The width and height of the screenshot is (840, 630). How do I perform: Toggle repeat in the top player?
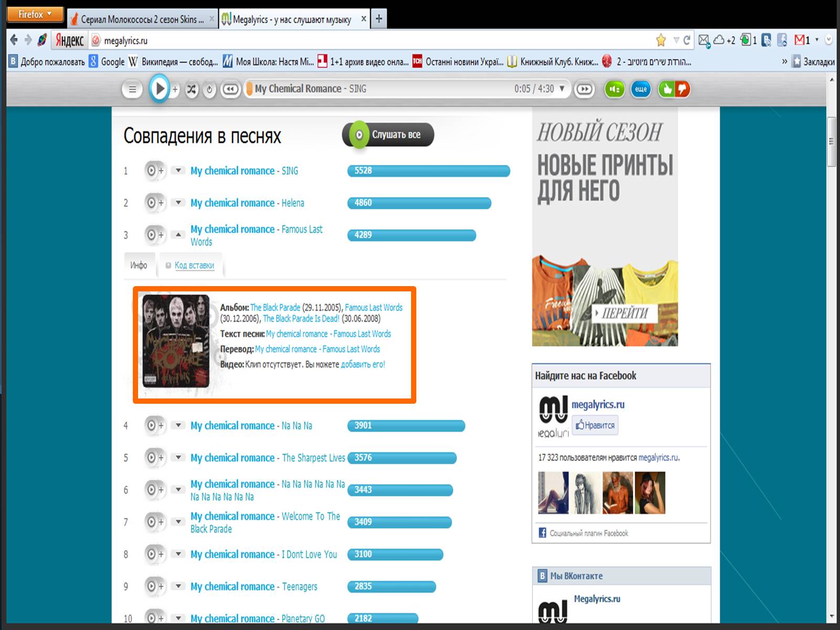pos(209,90)
